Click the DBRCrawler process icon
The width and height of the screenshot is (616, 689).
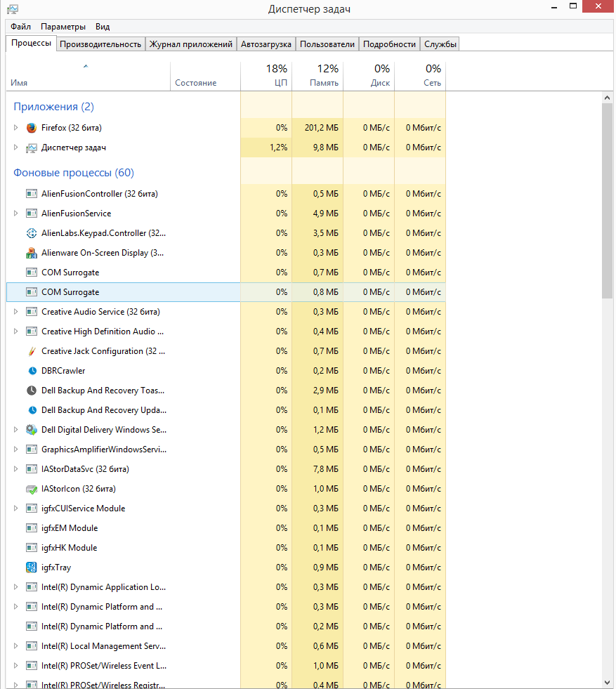[x=31, y=371]
